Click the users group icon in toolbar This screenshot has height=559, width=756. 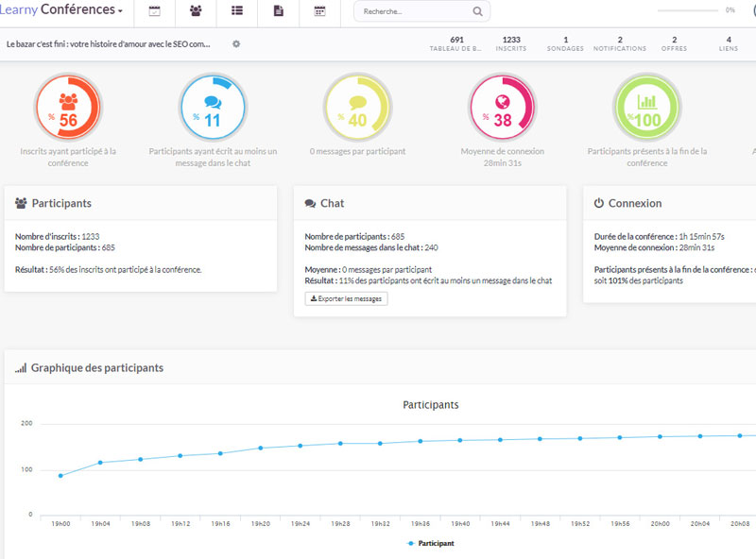196,11
